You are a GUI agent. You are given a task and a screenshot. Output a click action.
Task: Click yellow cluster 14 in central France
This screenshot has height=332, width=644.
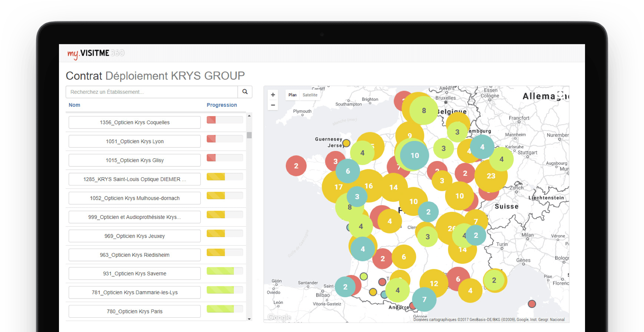pyautogui.click(x=393, y=187)
